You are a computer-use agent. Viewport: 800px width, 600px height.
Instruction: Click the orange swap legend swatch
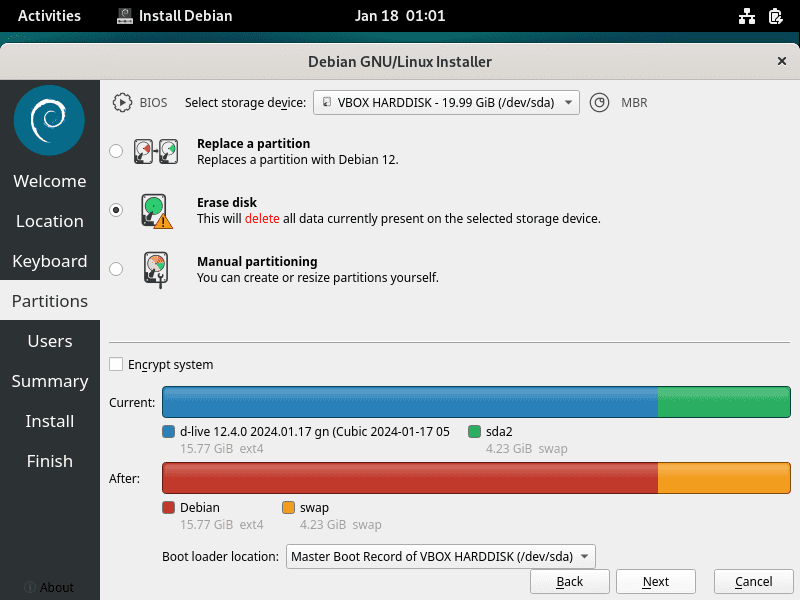click(288, 508)
